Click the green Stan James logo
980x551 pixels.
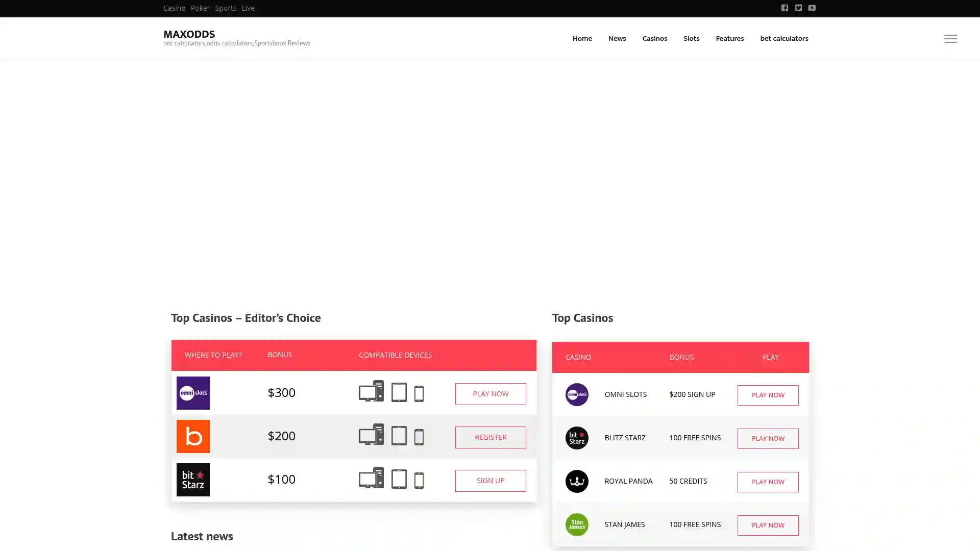[577, 524]
